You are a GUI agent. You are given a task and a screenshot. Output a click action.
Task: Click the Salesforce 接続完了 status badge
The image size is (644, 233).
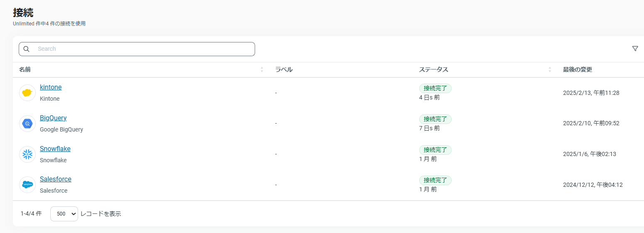435,180
